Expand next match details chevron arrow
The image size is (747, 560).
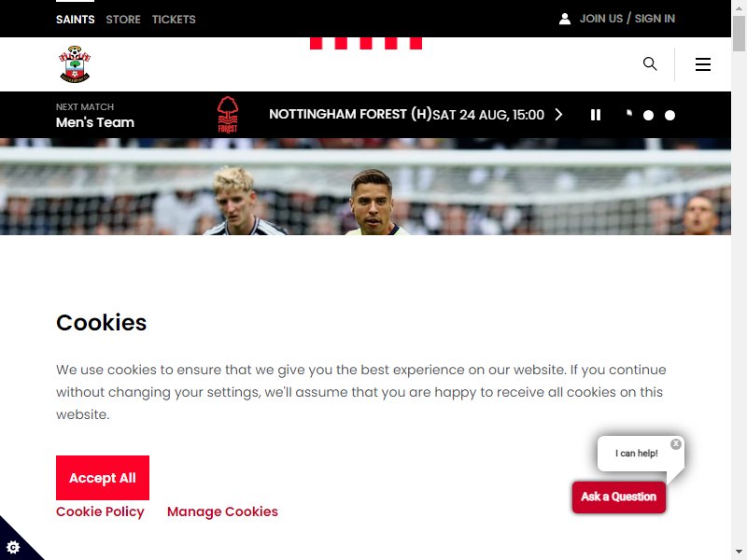(558, 115)
